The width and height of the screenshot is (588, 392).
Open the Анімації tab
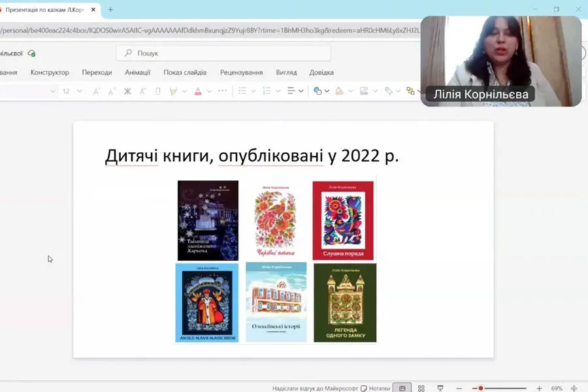pos(138,73)
